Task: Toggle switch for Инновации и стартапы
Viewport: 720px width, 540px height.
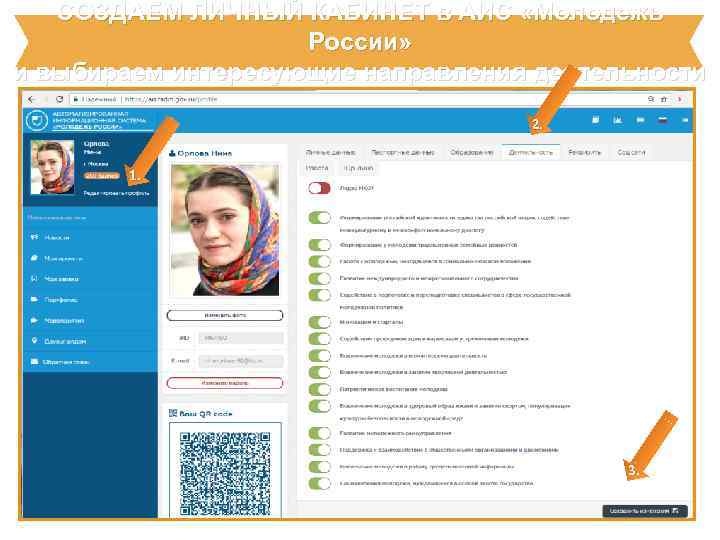Action: pos(319,322)
